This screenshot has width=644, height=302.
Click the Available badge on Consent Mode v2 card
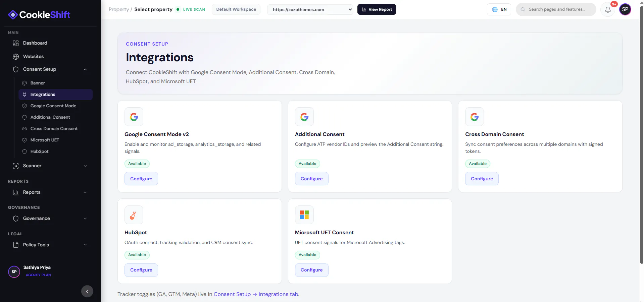[x=137, y=164]
